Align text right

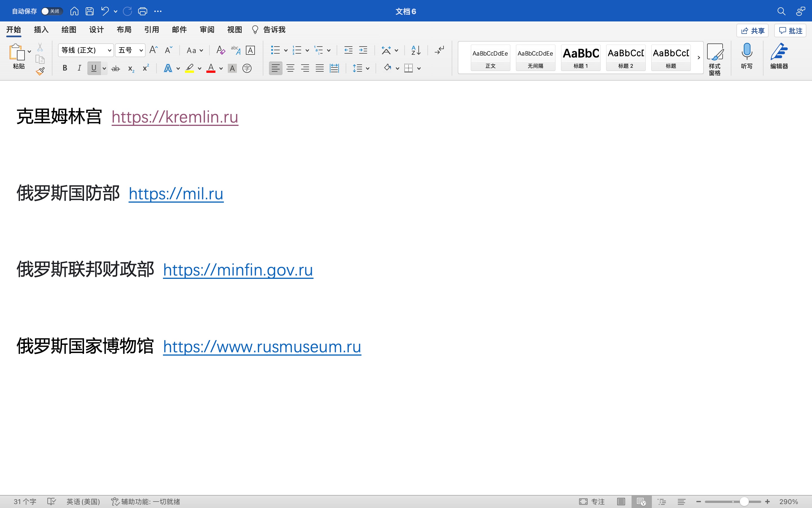coord(305,68)
